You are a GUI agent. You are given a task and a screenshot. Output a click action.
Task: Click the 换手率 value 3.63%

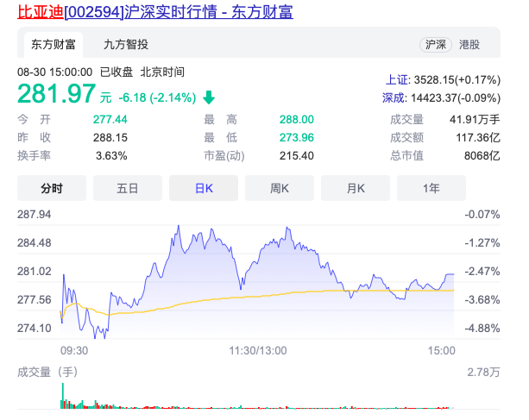(111, 156)
